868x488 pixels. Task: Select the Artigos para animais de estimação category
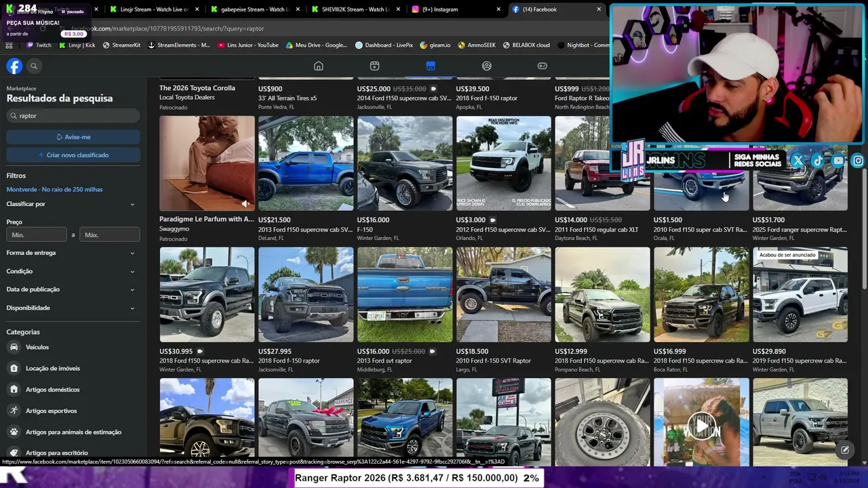[x=73, y=432]
